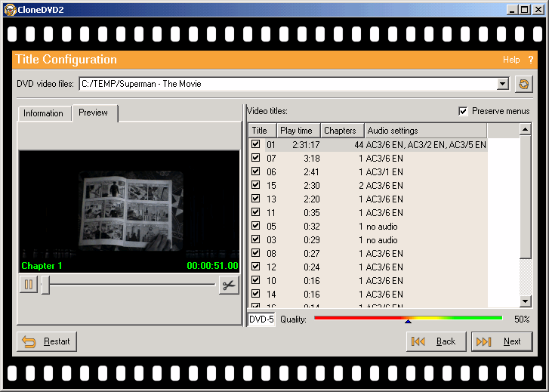The width and height of the screenshot is (549, 392).
Task: Click the preview position slider handle
Action: [x=45, y=285]
